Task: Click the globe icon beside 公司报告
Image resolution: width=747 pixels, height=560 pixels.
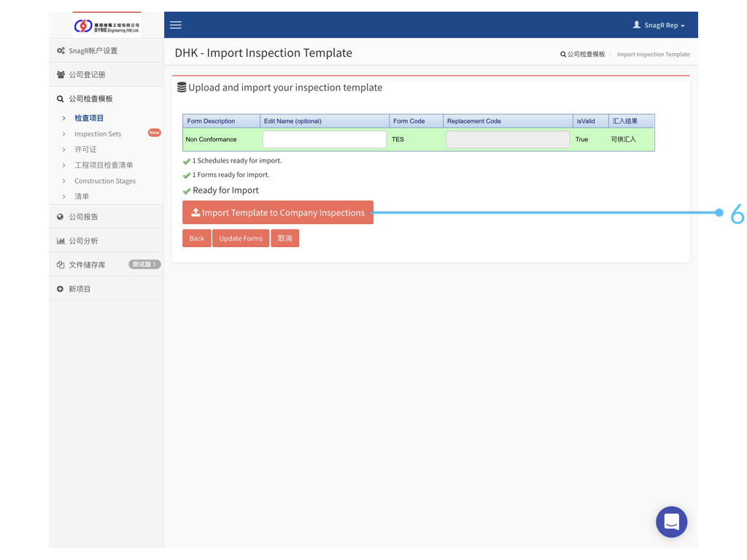Action: point(60,217)
